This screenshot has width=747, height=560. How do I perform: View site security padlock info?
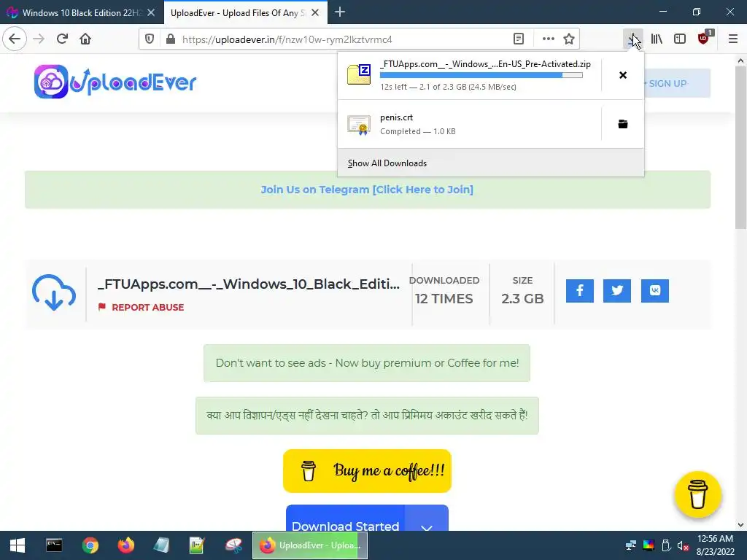point(171,39)
